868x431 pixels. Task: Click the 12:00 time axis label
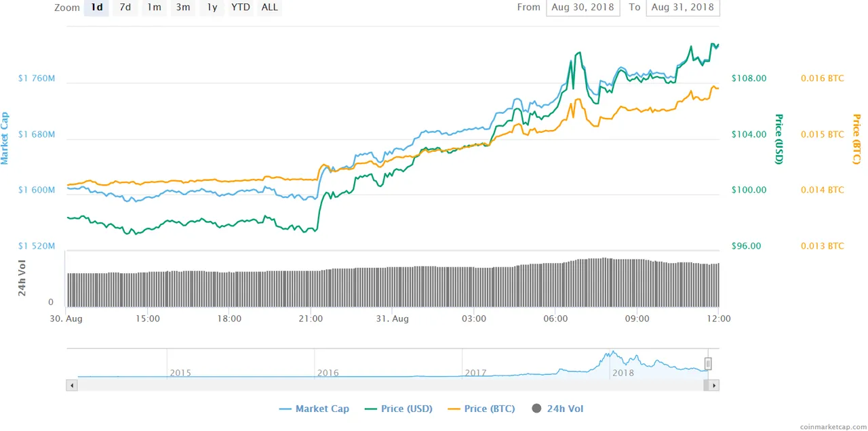click(x=718, y=319)
